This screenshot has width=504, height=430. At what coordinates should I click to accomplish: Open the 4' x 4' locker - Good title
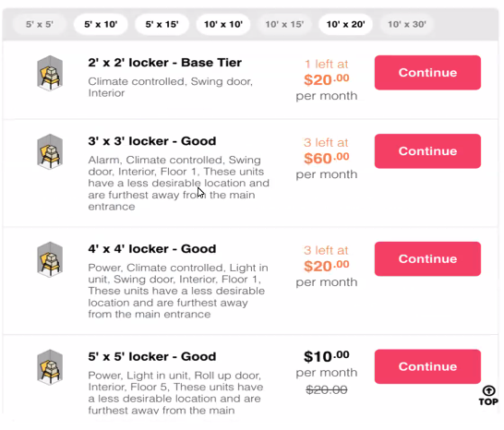pyautogui.click(x=152, y=249)
